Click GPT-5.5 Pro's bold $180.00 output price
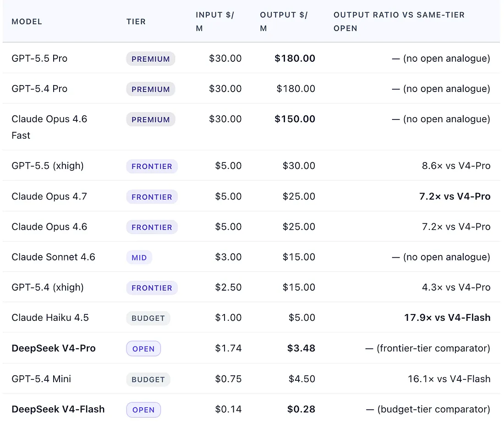This screenshot has width=504, height=427. pyautogui.click(x=295, y=59)
